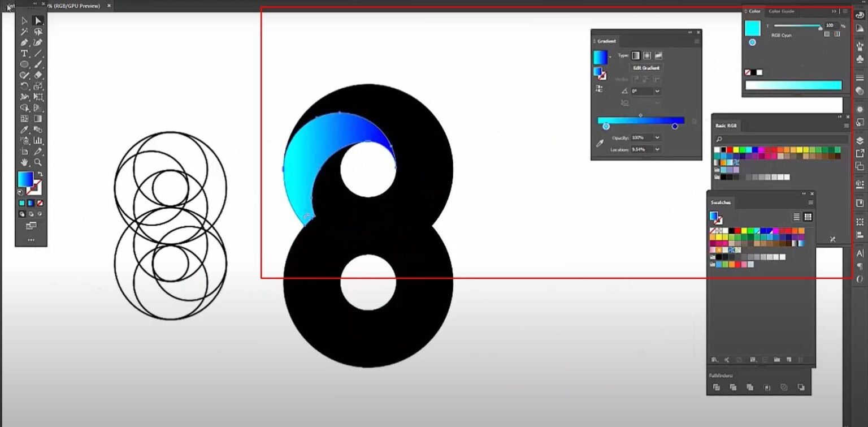Select the Eyedropper in the Gradient panel
This screenshot has width=868, height=427.
coord(600,143)
